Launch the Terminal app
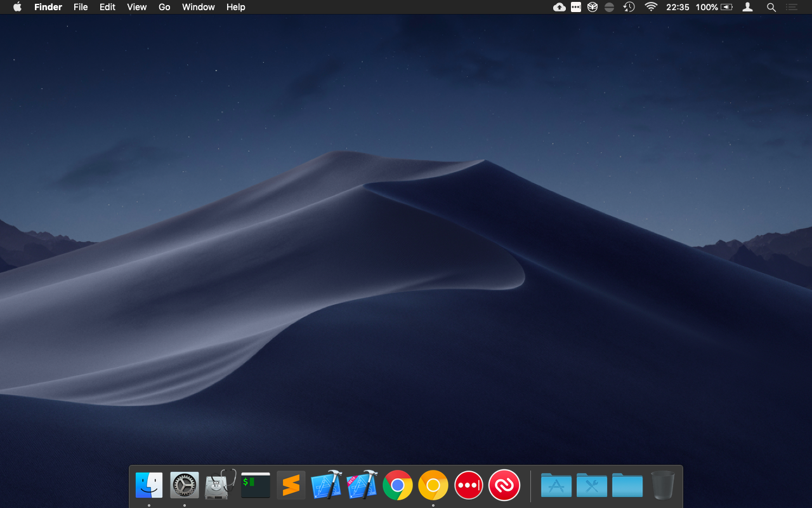Viewport: 812px width, 508px height. [x=256, y=486]
